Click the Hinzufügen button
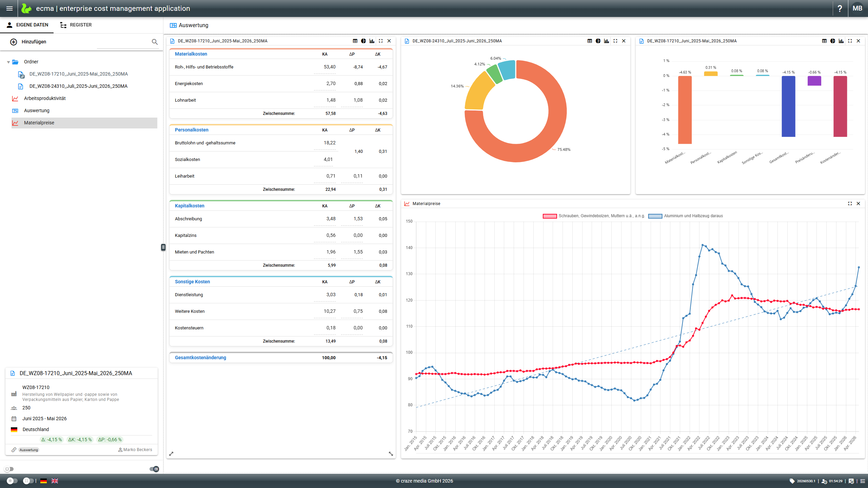The height and width of the screenshot is (488, 868). coord(28,42)
